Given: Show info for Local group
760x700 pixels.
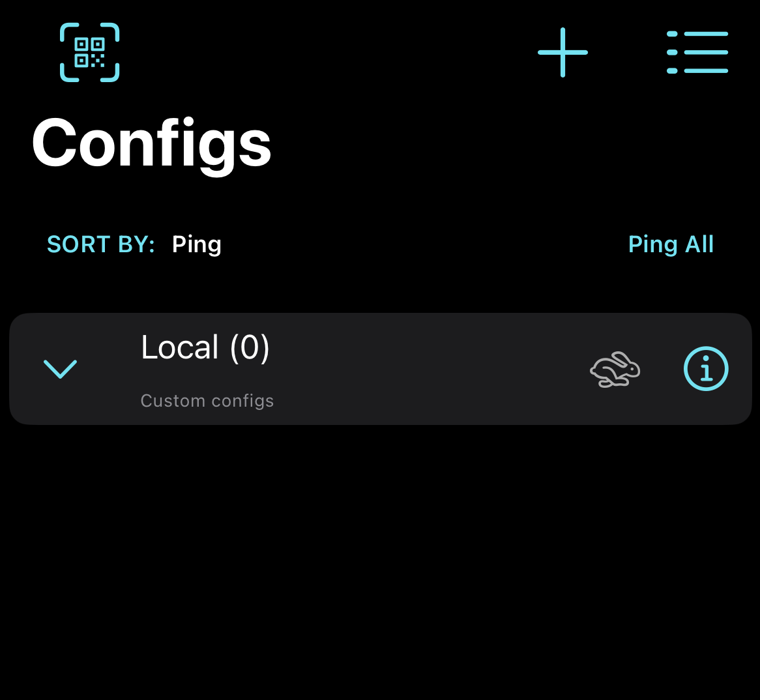Looking at the screenshot, I should click(706, 369).
